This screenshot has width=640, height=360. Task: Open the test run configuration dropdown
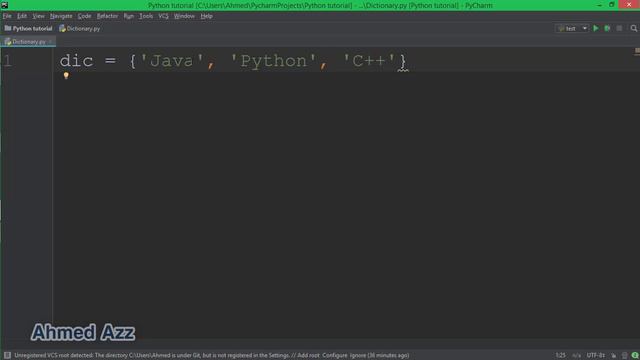tap(573, 28)
